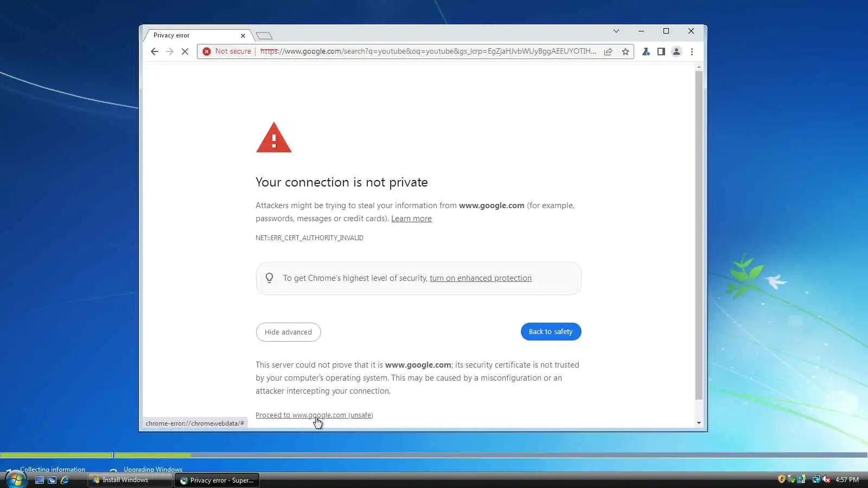Screen dimensions: 868x488
Task: Proceed to www.google.com (unsafe) link
Action: click(x=314, y=415)
